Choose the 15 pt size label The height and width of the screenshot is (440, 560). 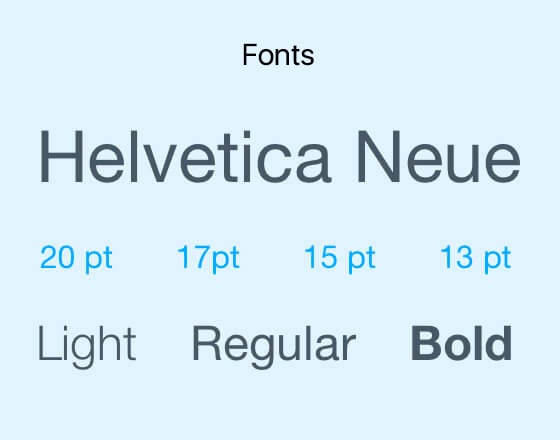(340, 259)
